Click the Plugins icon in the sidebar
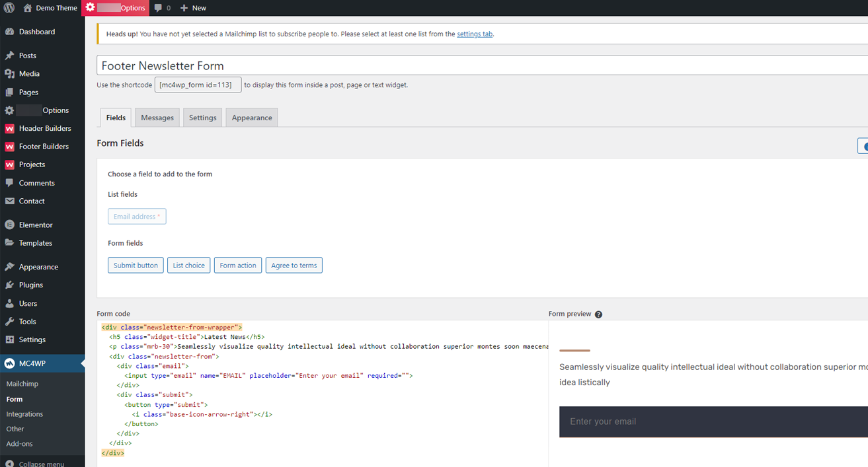Image resolution: width=868 pixels, height=467 pixels. click(x=11, y=285)
